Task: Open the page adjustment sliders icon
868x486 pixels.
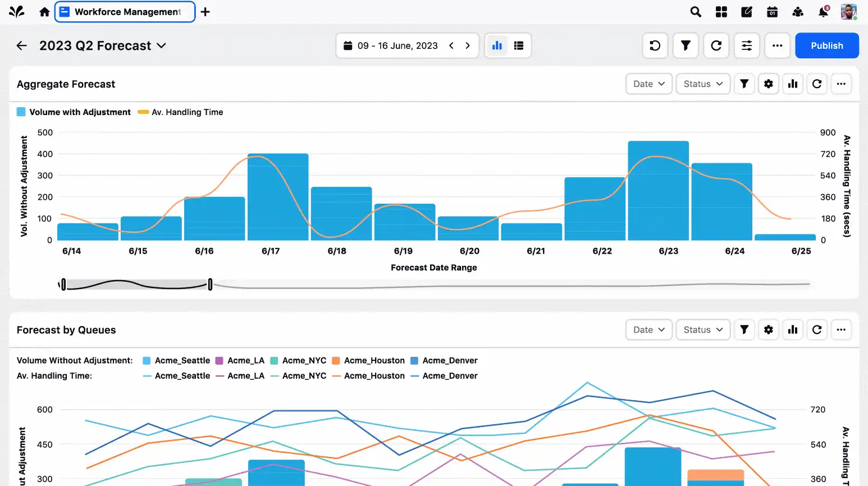Action: point(747,45)
